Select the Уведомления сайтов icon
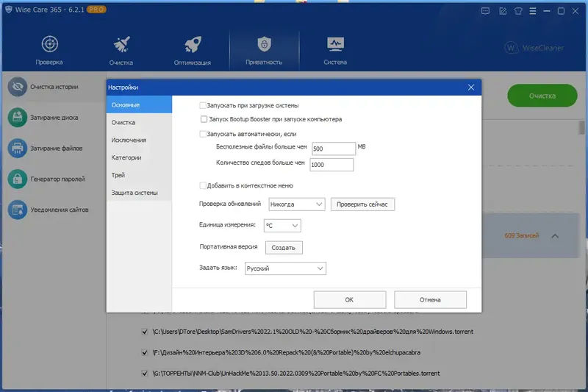 coord(17,210)
